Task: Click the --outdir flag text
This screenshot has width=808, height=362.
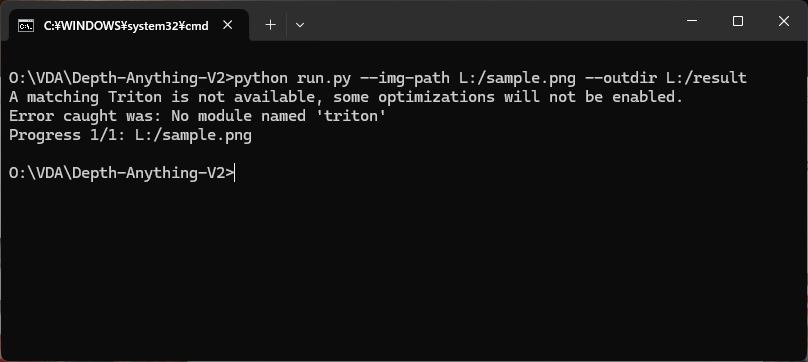Action: [620, 78]
